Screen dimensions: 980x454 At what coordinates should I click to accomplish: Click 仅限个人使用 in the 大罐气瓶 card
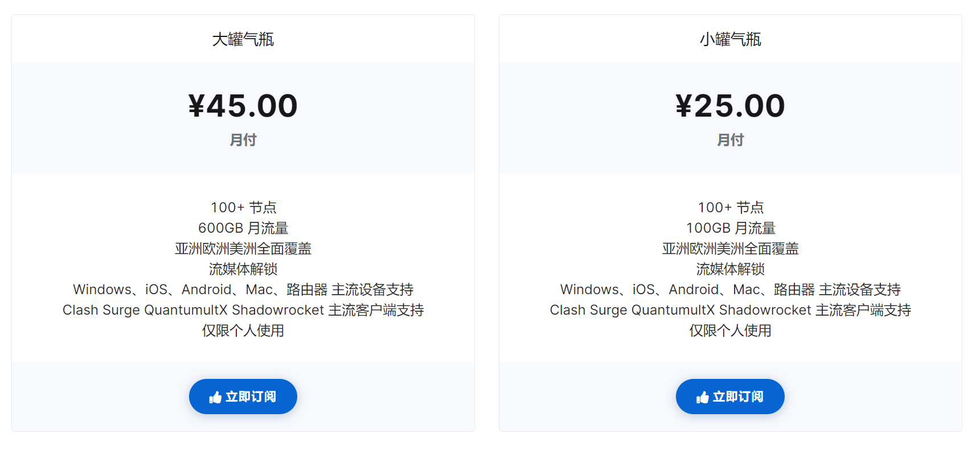tap(243, 331)
